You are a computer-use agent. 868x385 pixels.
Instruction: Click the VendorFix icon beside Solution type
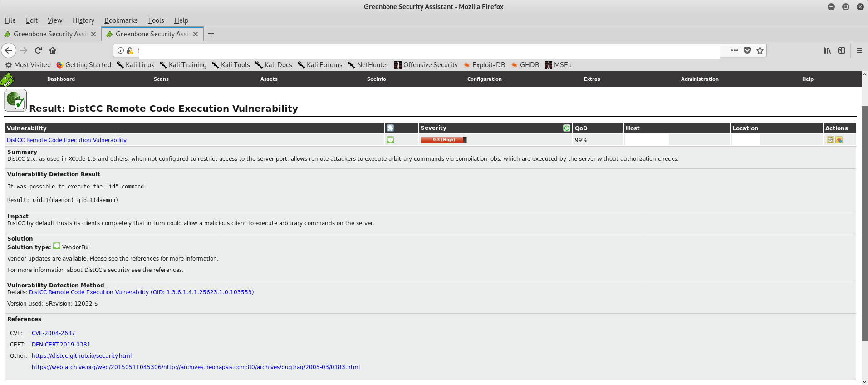click(x=57, y=246)
